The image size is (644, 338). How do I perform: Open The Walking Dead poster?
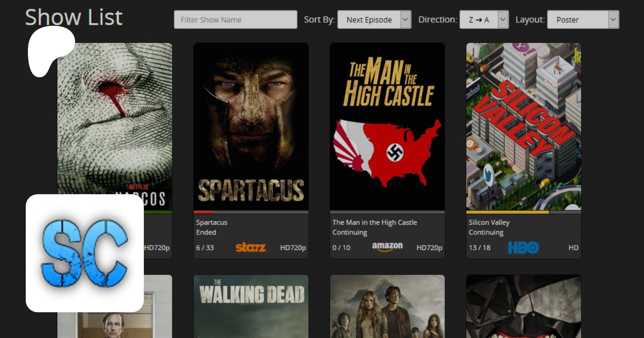pyautogui.click(x=251, y=306)
